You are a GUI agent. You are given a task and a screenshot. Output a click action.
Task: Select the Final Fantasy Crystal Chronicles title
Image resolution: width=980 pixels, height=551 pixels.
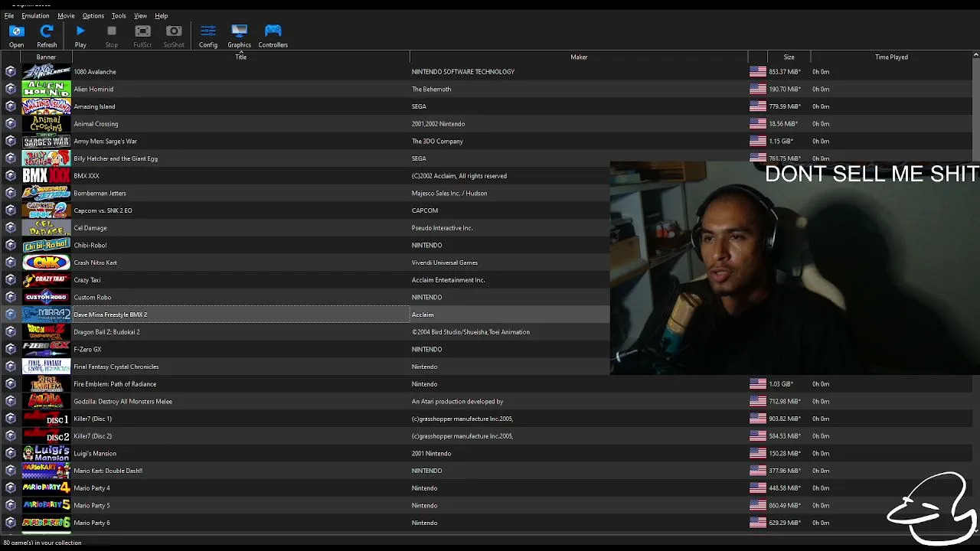pyautogui.click(x=116, y=367)
